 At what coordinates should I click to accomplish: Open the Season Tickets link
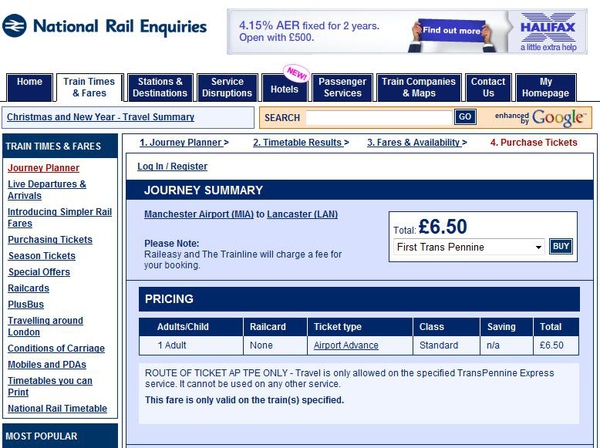[x=42, y=256]
